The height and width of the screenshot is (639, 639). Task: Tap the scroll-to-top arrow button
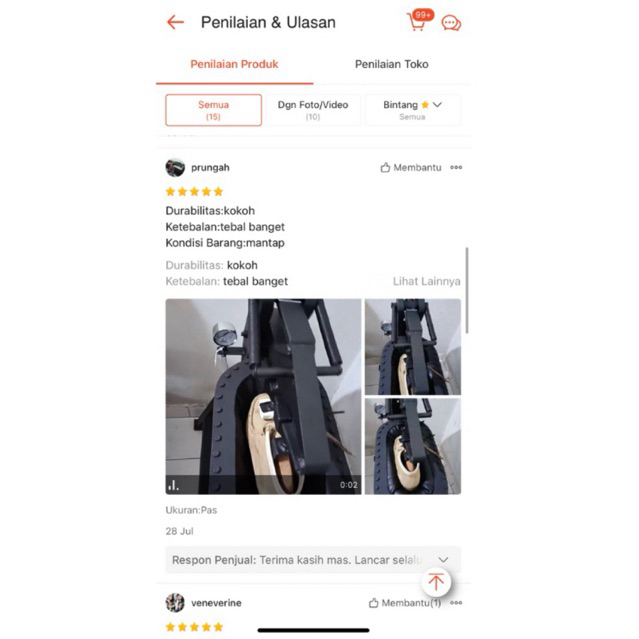(436, 581)
